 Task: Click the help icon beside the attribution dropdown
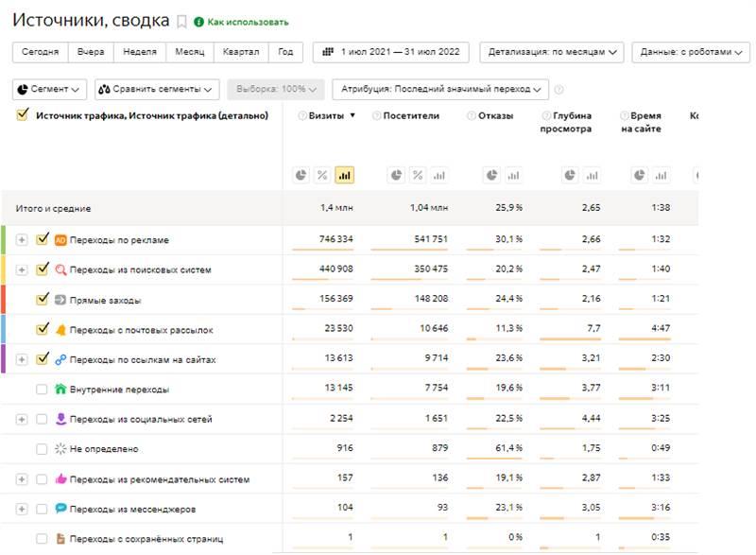point(559,90)
